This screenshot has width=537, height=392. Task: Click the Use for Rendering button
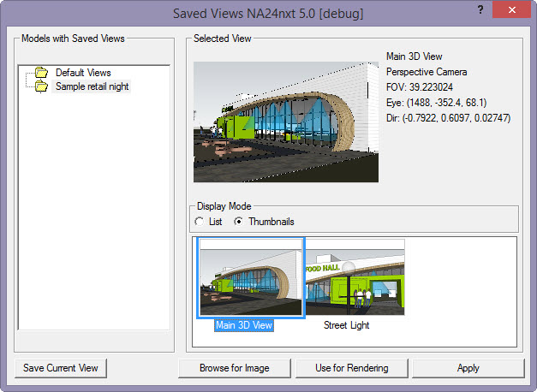click(x=351, y=368)
